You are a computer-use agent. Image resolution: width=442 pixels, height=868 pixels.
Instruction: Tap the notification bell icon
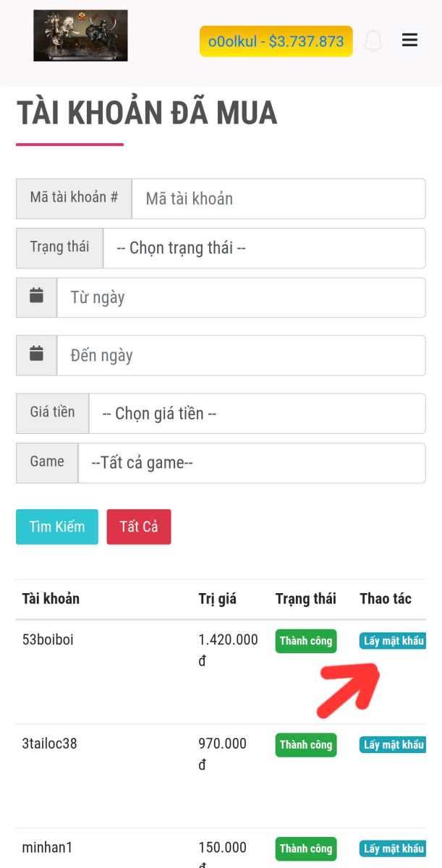373,41
